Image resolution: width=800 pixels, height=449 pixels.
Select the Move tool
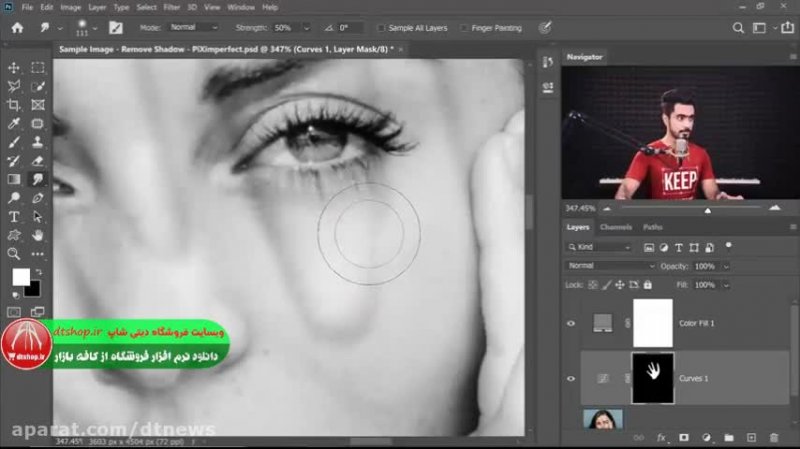[x=14, y=68]
